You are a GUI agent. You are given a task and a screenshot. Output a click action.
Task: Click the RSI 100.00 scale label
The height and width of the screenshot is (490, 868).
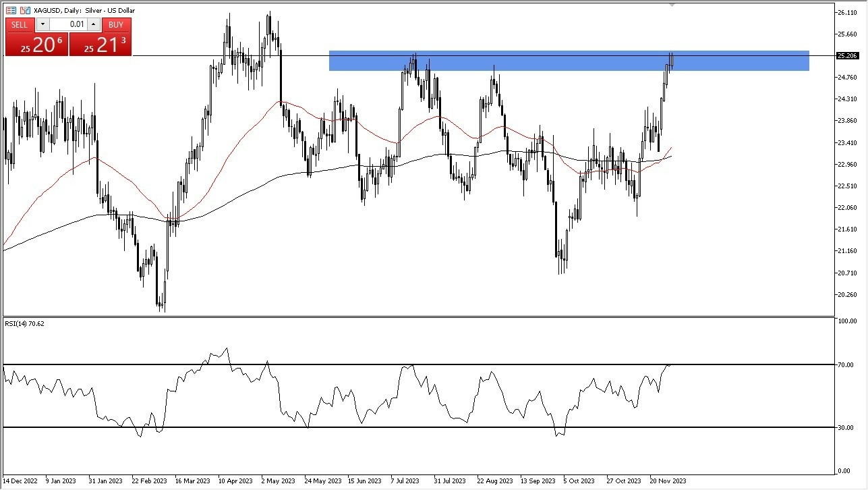(x=846, y=321)
